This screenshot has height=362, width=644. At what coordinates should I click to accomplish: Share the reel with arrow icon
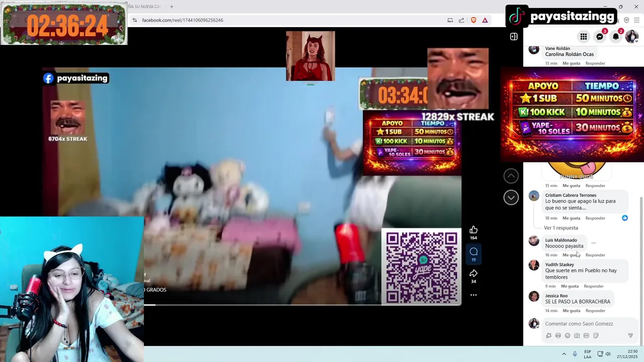(x=473, y=274)
